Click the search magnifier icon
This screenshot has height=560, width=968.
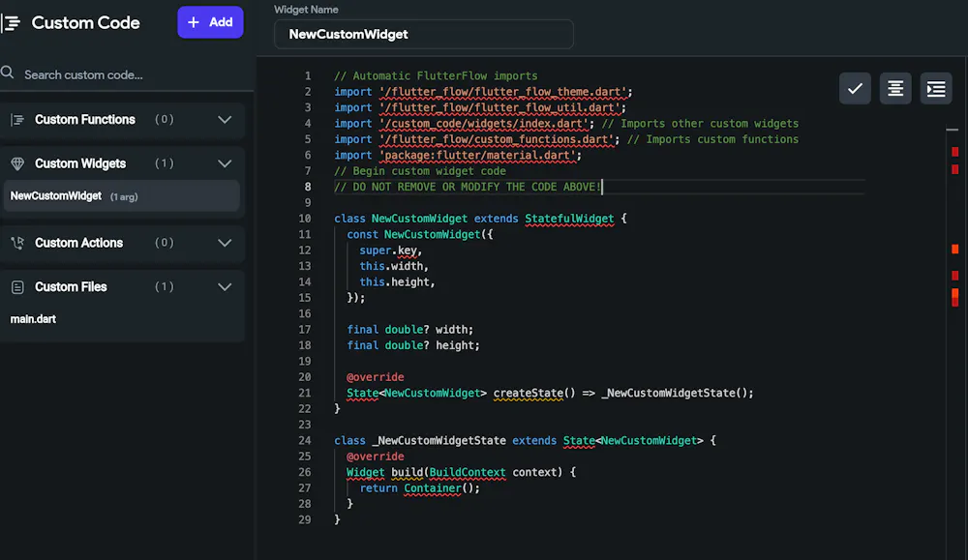8,73
